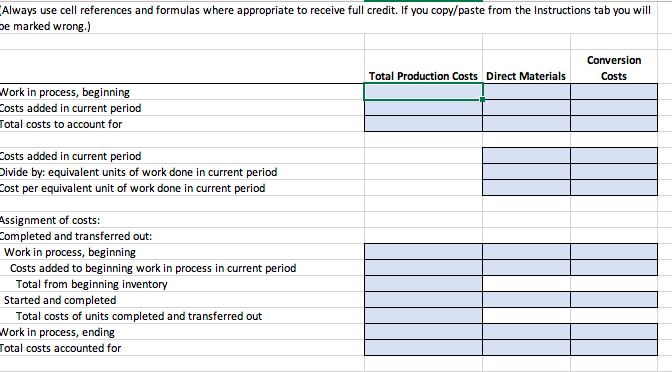Select Total Production Costs cell for Total costs accounted for
Viewport: 672px width, 372px height.
423,348
